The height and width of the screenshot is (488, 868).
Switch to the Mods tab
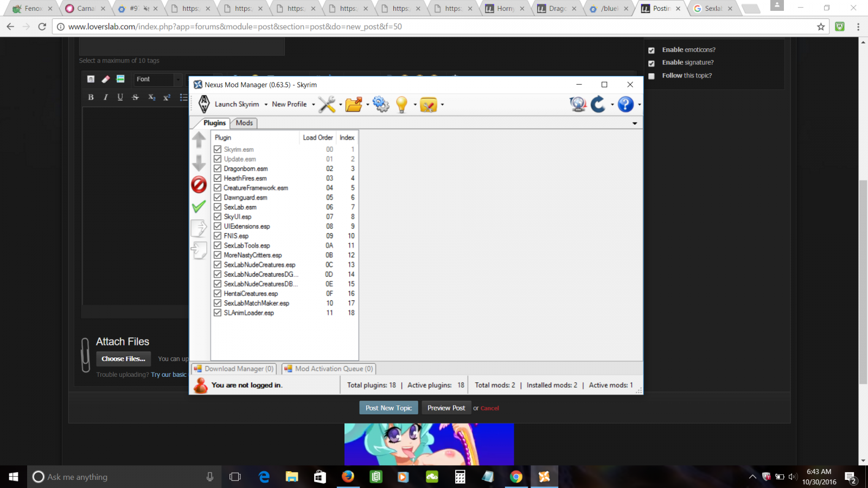[x=244, y=123]
